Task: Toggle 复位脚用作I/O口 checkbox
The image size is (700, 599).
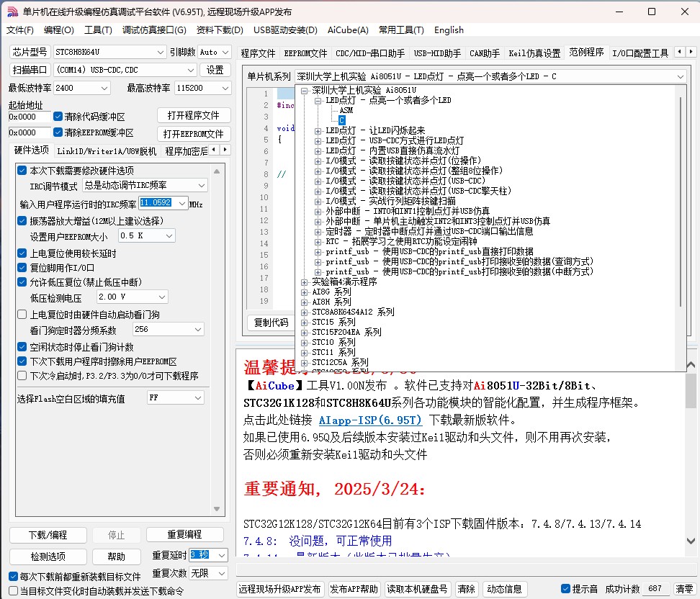Action: click(x=22, y=267)
